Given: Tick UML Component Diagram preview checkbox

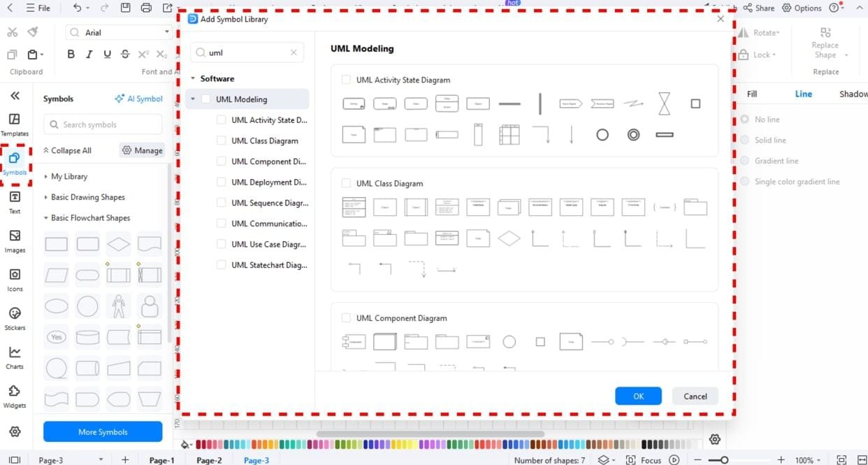Looking at the screenshot, I should point(346,318).
